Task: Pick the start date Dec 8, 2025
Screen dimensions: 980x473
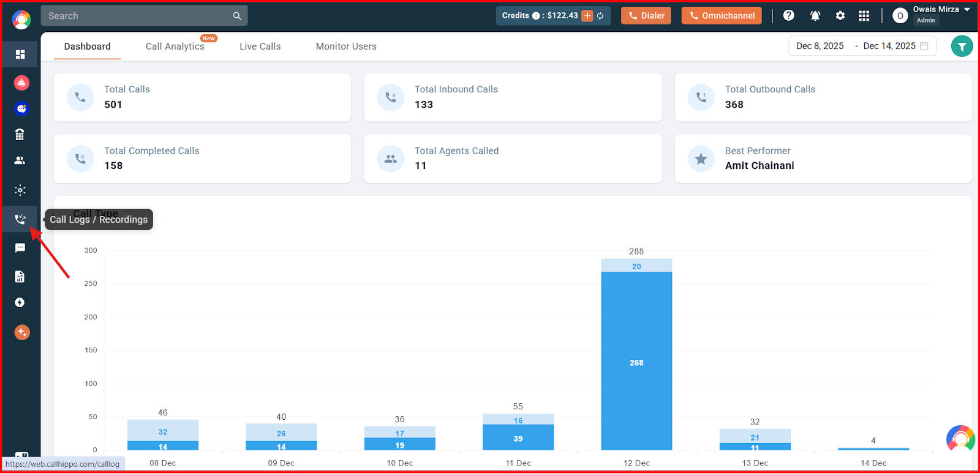Action: click(820, 46)
